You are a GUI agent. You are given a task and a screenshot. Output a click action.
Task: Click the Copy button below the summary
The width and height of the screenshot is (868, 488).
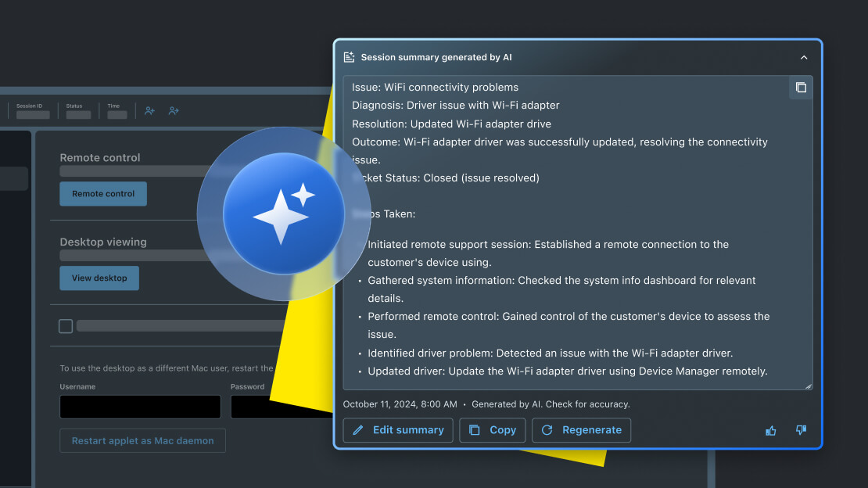point(492,430)
